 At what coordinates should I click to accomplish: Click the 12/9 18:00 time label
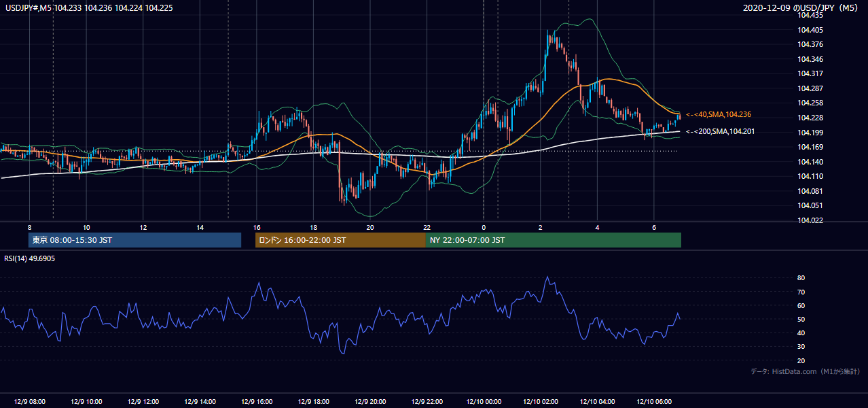pos(313,401)
